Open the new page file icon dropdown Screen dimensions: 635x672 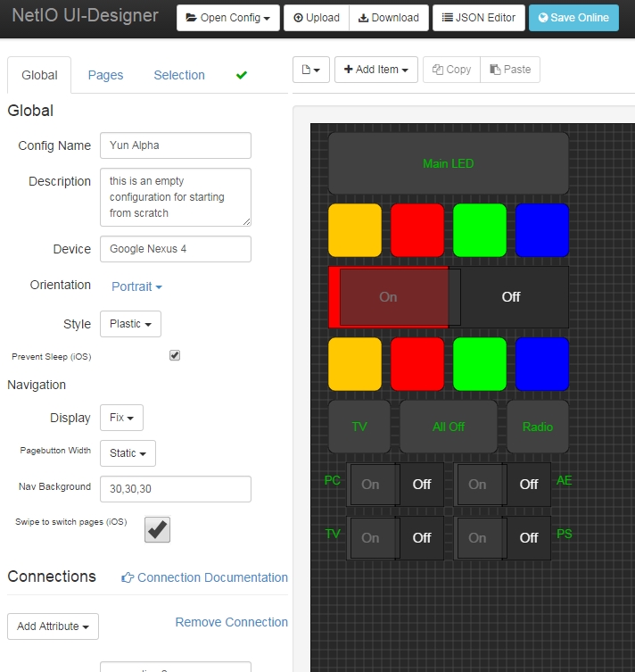point(311,70)
